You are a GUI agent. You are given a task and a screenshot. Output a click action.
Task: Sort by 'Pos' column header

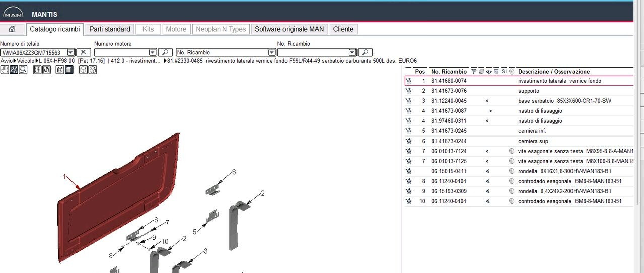click(420, 72)
